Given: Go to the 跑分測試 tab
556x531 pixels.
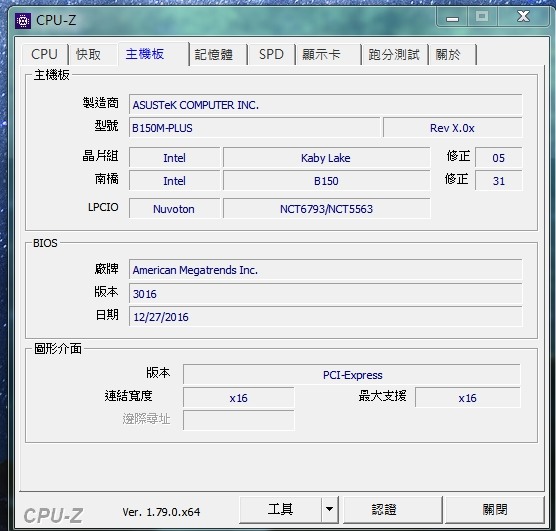Looking at the screenshot, I should [x=394, y=55].
